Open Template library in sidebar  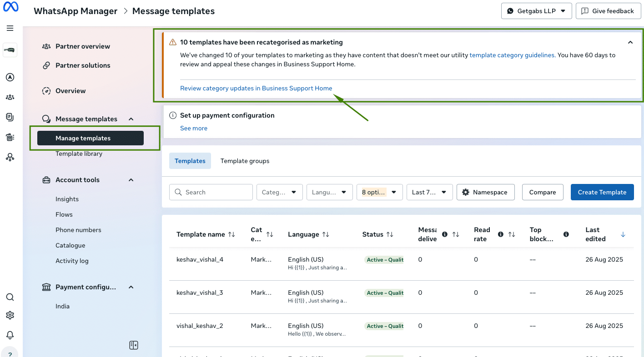tap(79, 154)
